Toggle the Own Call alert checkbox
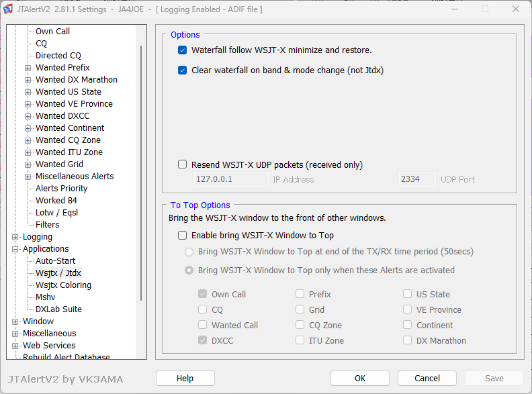Screen dimensions: 532x394 203,294
